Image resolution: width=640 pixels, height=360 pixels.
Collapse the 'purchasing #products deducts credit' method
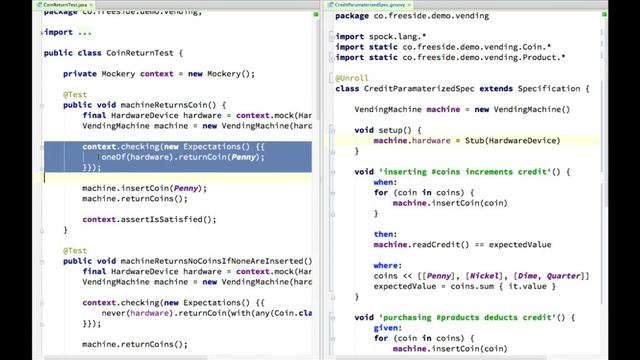(x=332, y=318)
